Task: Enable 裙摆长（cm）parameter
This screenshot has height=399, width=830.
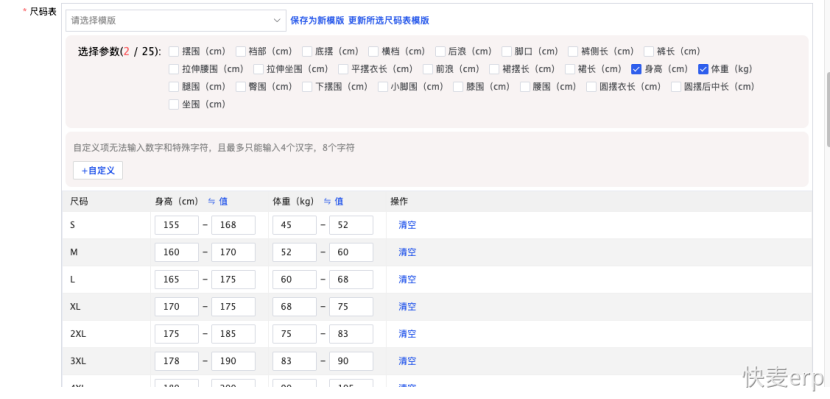Action: pos(494,69)
